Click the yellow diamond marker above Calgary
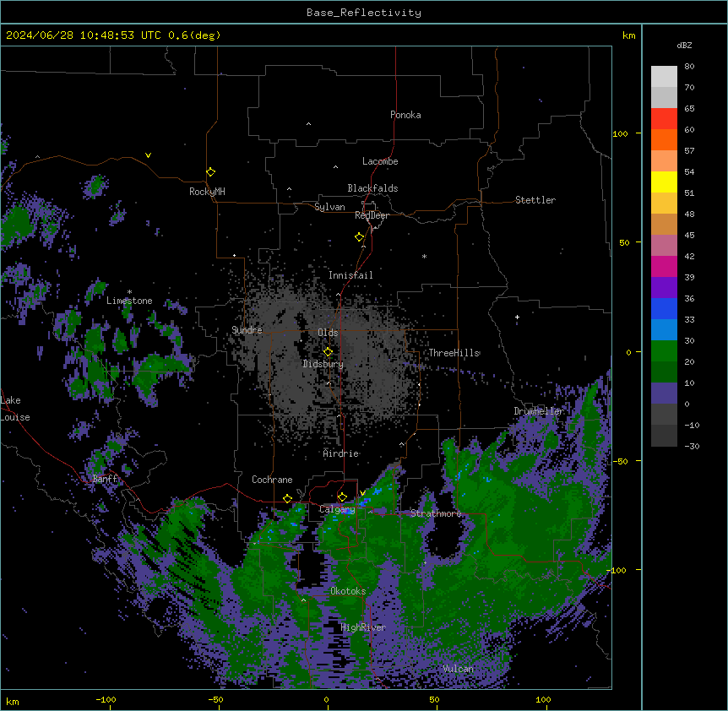The image size is (728, 711). tap(342, 497)
